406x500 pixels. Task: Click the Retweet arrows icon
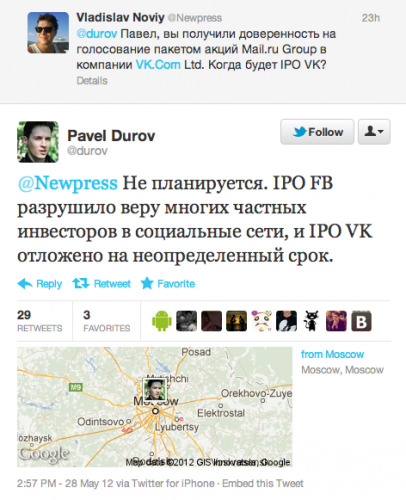tap(81, 284)
